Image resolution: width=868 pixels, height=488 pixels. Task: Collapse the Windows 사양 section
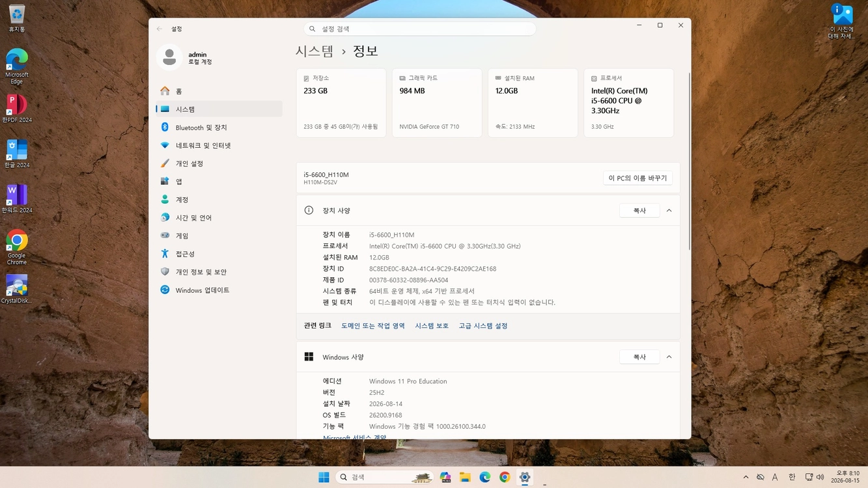point(669,357)
